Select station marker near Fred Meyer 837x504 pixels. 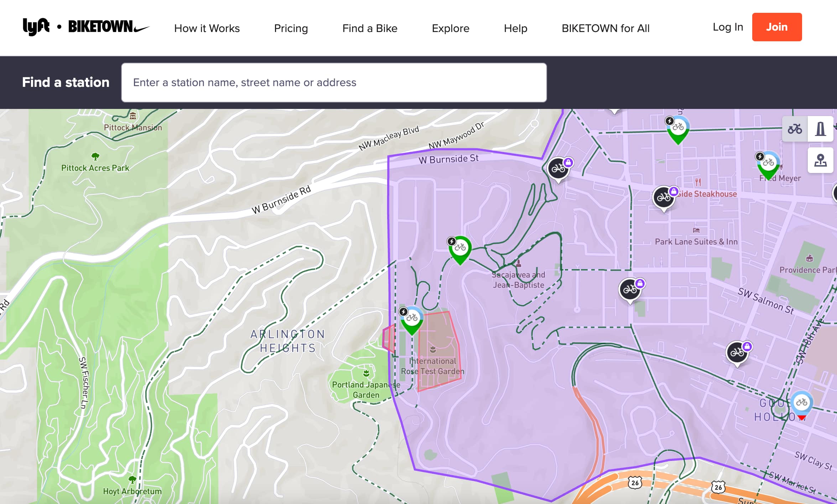point(768,163)
